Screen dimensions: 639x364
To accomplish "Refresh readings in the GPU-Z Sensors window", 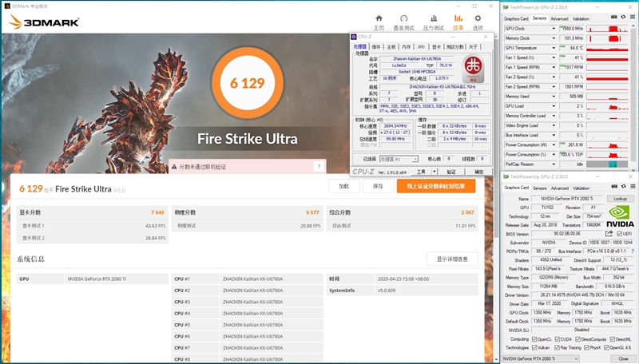I will click(623, 17).
